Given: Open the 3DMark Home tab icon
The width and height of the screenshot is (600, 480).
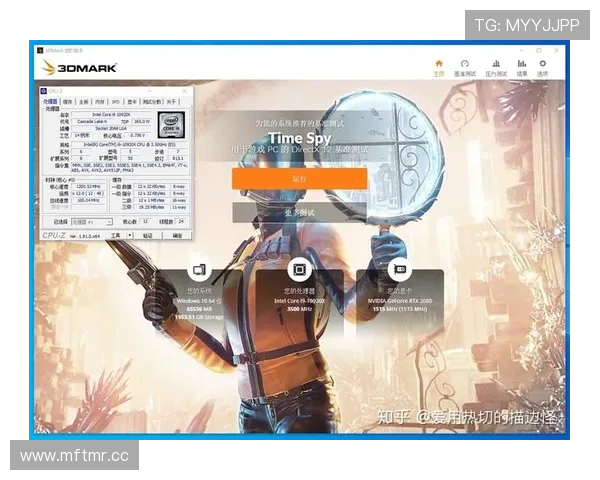Looking at the screenshot, I should [x=438, y=65].
